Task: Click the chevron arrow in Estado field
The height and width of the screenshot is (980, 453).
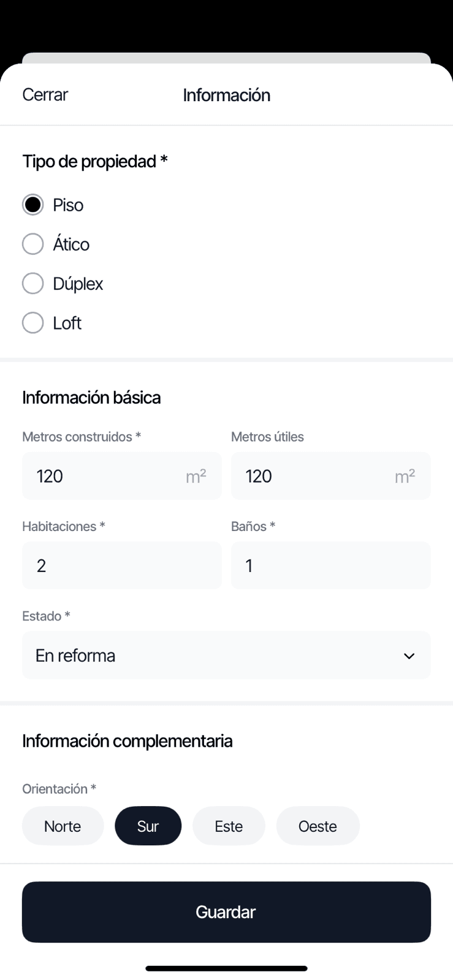Action: (x=409, y=656)
